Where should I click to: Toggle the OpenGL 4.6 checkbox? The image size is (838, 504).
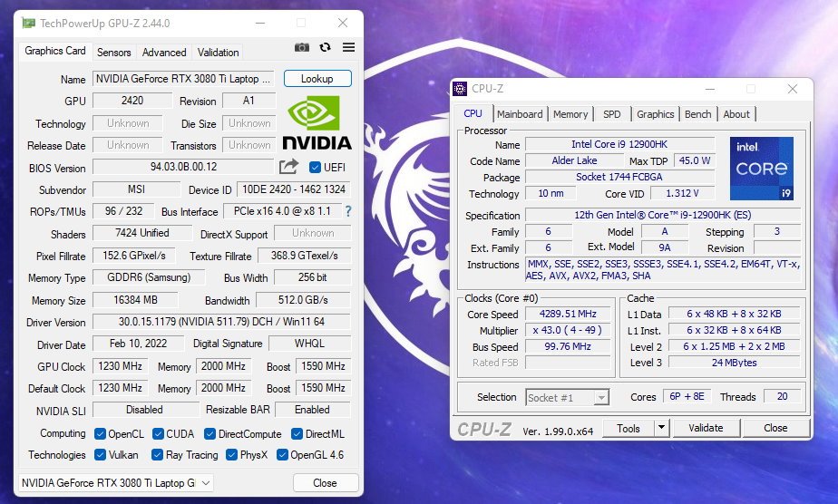[282, 454]
